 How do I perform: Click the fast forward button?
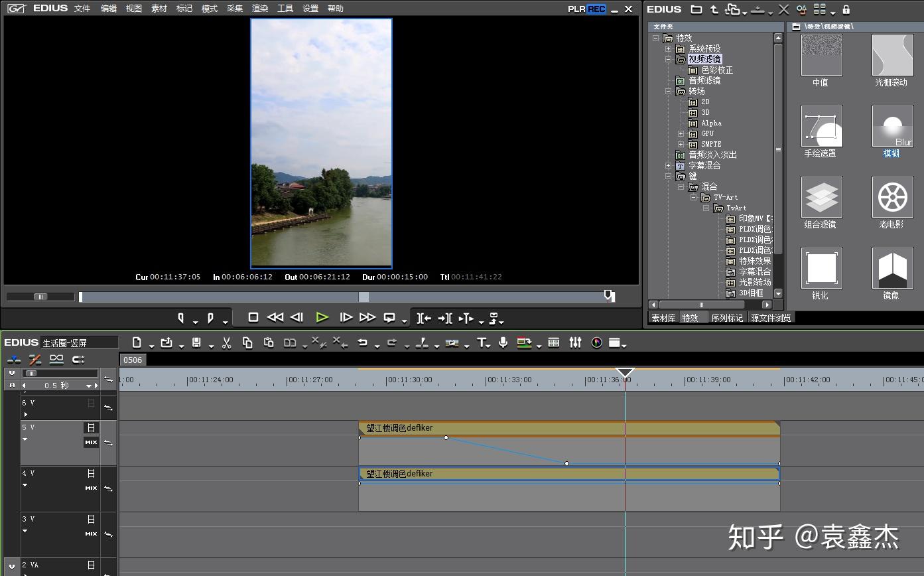coord(367,318)
